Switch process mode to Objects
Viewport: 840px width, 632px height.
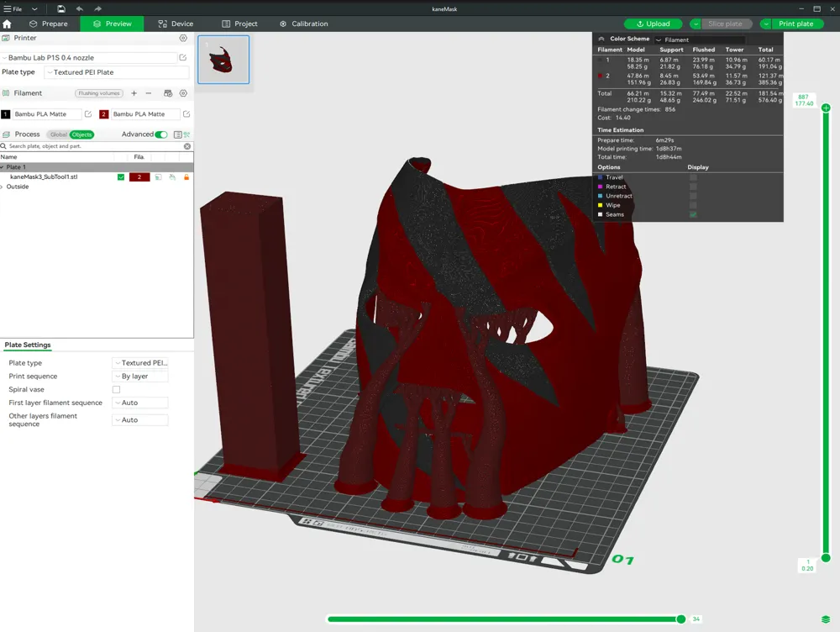pyautogui.click(x=82, y=134)
